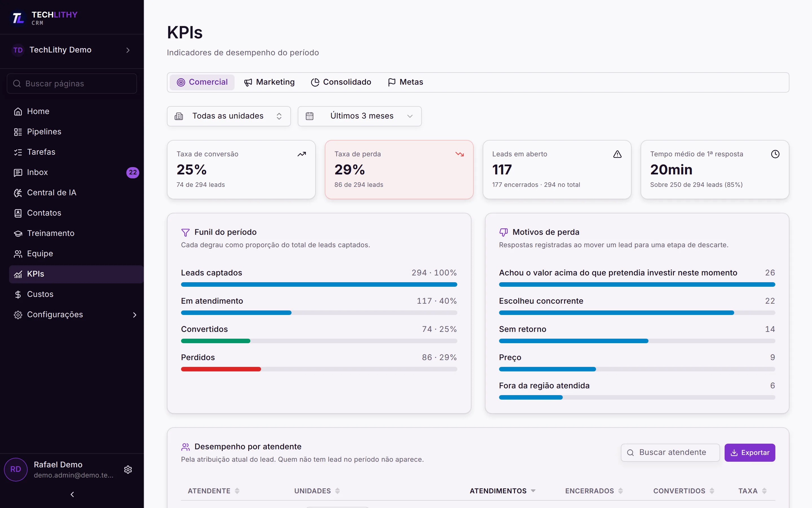Open the Últimos 3 meses period dropdown
Screen dimensions: 812x508
coord(359,116)
